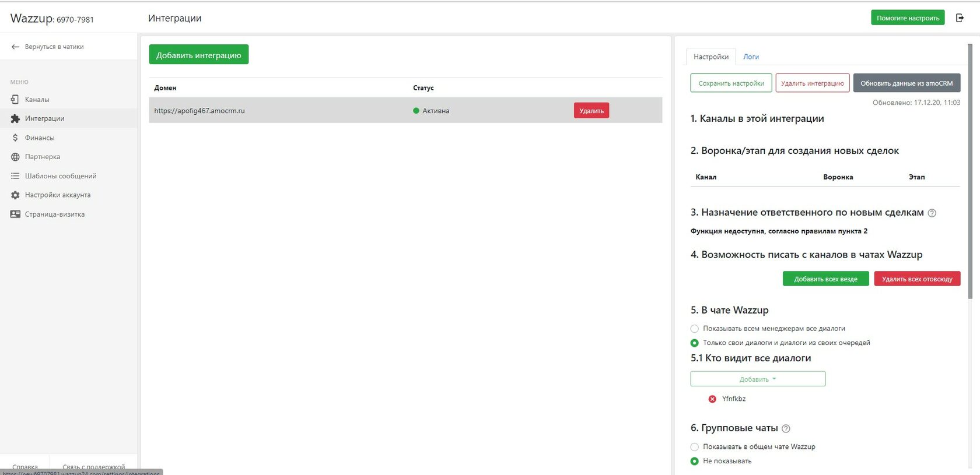The image size is (980, 475).
Task: Remove Yfnfkbz with the red cross icon
Action: click(712, 399)
